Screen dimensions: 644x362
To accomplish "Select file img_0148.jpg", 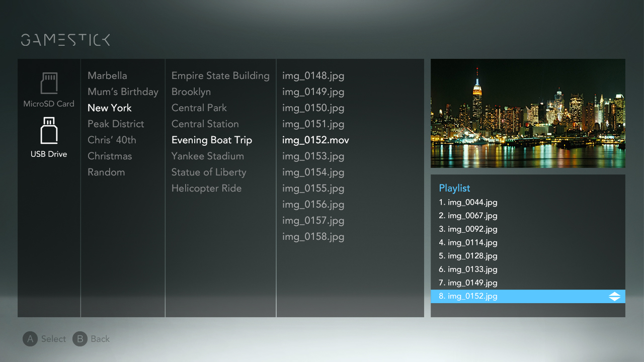I will 313,76.
